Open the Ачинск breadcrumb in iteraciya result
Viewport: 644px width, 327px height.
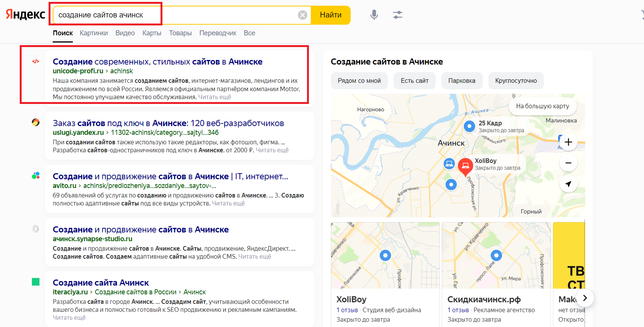pos(195,292)
